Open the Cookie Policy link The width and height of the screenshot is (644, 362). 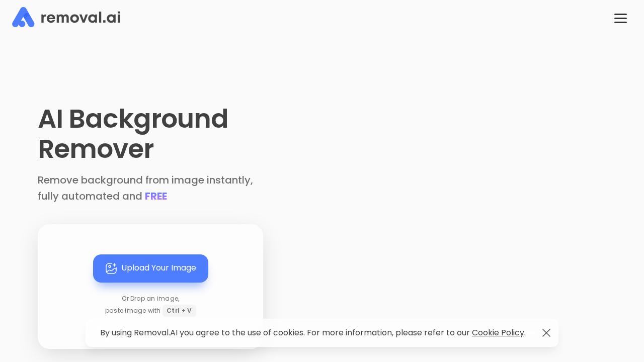[498, 333]
